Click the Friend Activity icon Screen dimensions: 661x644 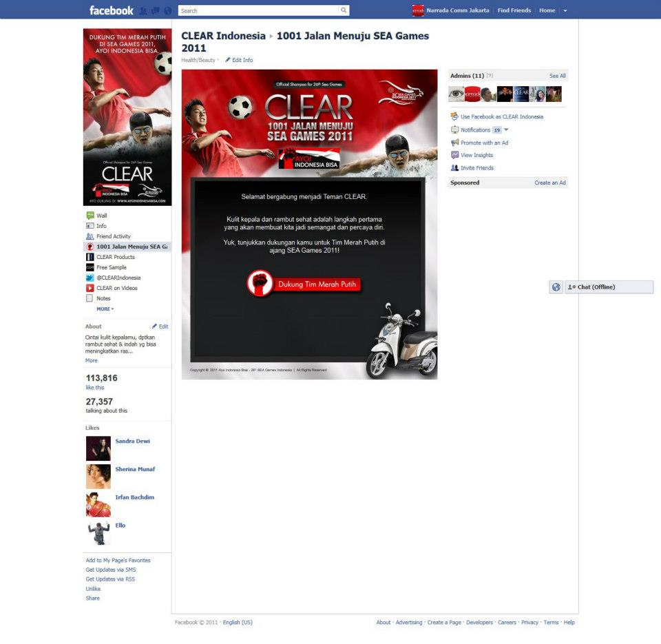click(90, 236)
